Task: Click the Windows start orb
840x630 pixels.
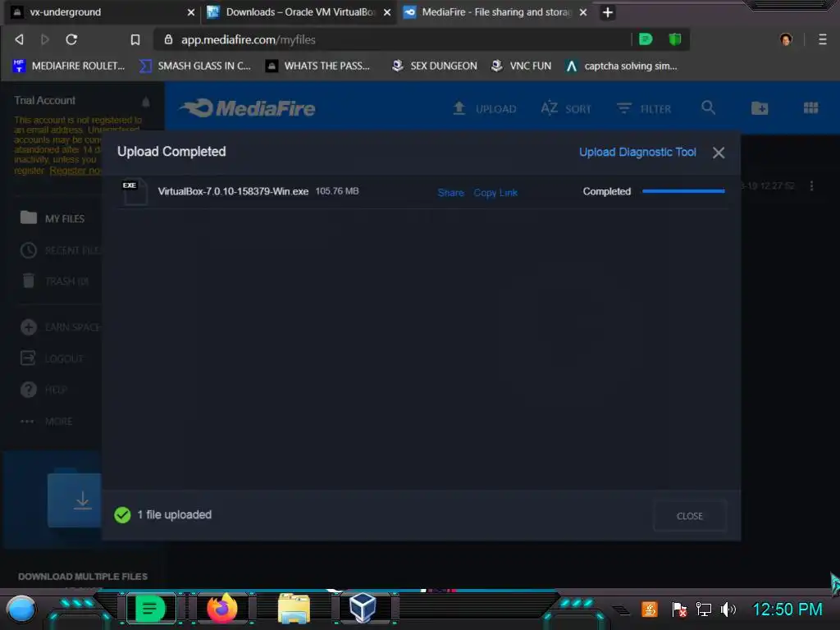Action: pos(21,609)
